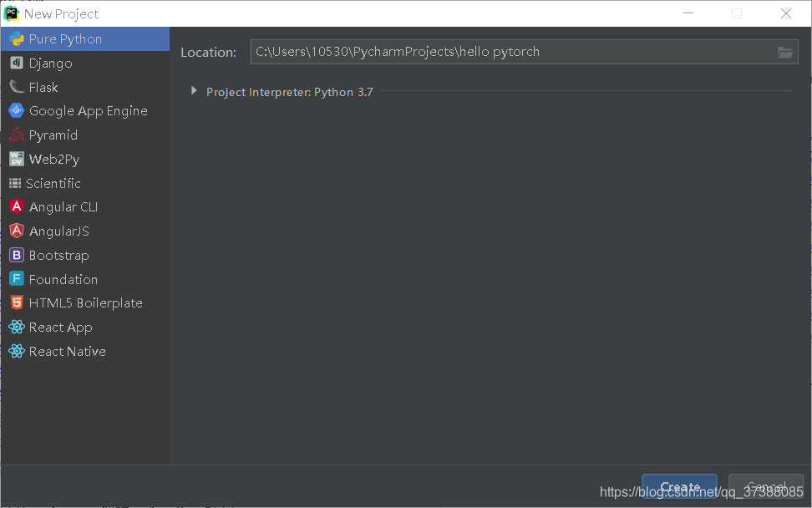The width and height of the screenshot is (812, 508).
Task: Choose Django project type
Action: click(85, 63)
